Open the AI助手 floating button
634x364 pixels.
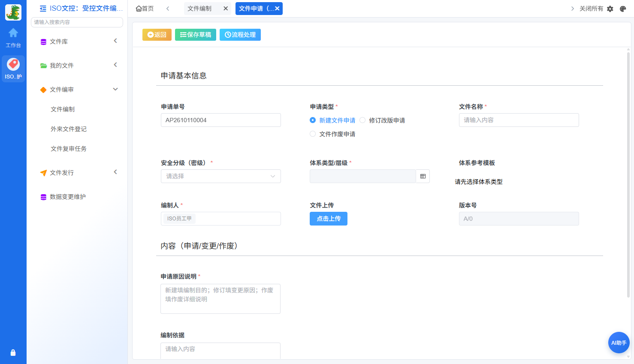pos(619,343)
